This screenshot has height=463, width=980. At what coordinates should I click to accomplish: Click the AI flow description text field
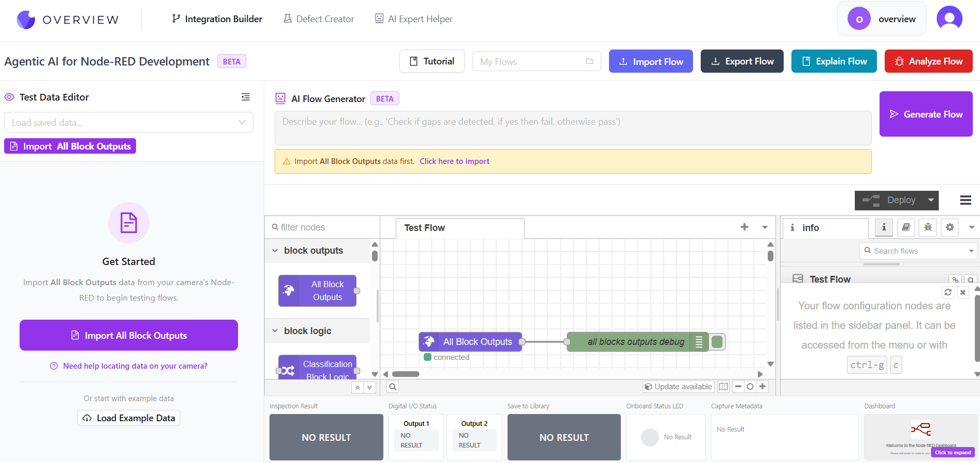pyautogui.click(x=572, y=128)
